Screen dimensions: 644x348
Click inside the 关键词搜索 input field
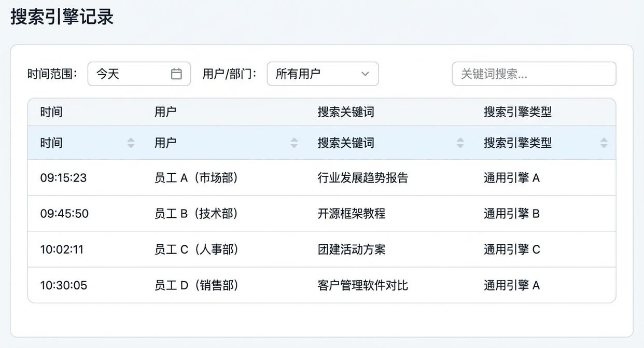(534, 74)
